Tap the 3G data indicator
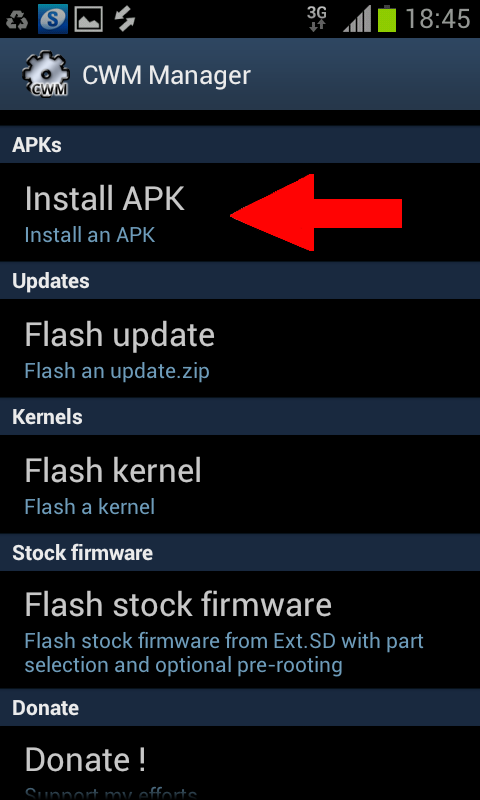 (x=317, y=19)
